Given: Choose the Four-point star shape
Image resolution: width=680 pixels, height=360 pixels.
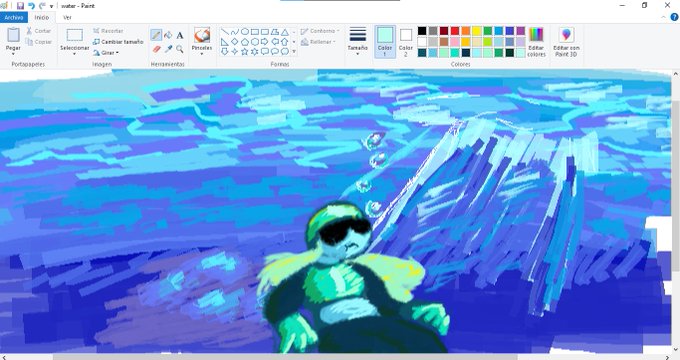Looking at the screenshot, I should click(x=235, y=52).
